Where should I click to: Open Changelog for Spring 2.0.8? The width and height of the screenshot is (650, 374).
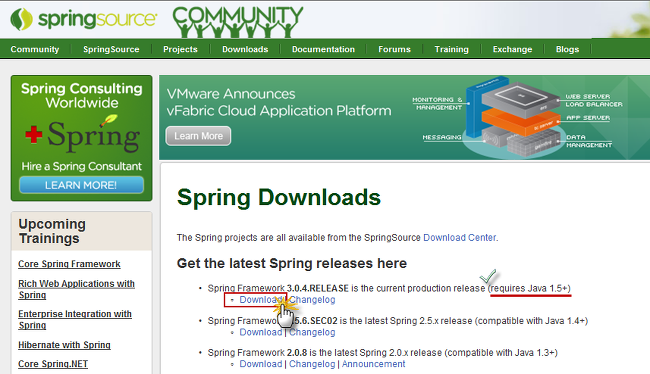coord(312,364)
